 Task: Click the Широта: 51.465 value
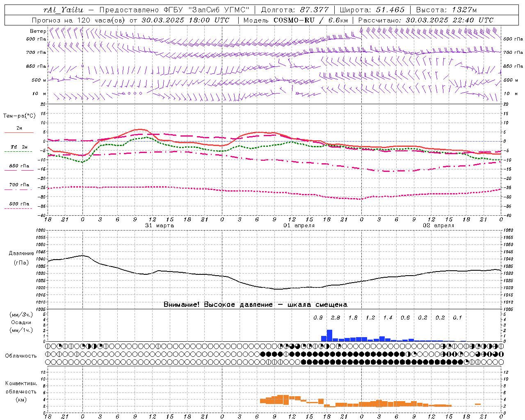click(x=372, y=10)
